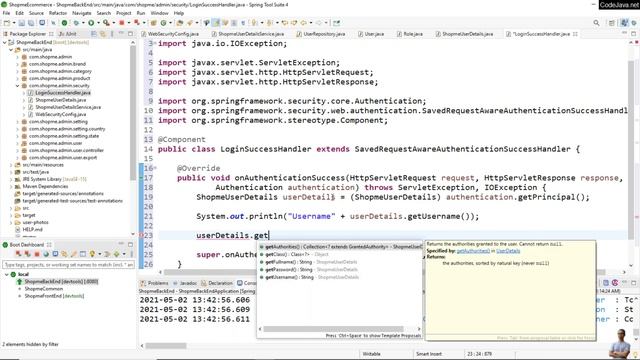Click the Open Browser globe icon in Boot Dashboard
The width and height of the screenshot is (640, 360).
pos(46,254)
